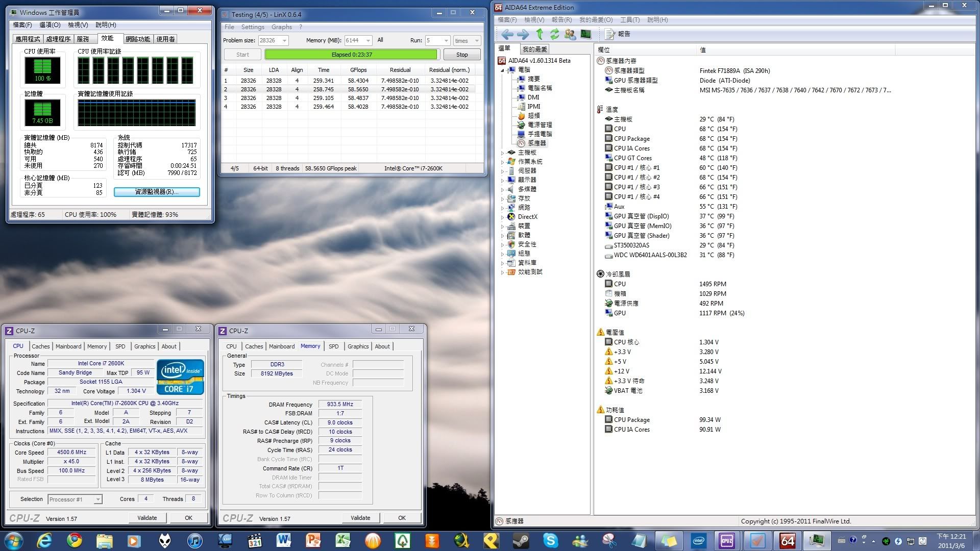
Task: Click 資源監視器(R) button in Task Manager
Action: (x=157, y=192)
